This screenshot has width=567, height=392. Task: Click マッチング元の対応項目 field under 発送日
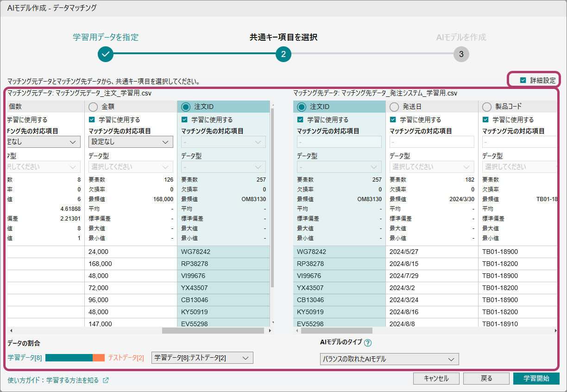click(x=432, y=142)
